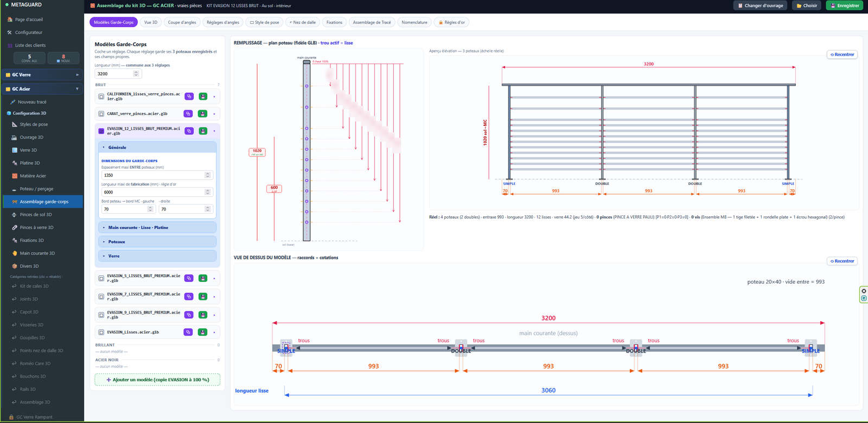Expand the CALIFORNIEN model row arrow
Screen dimensions: 868x423
[214, 97]
